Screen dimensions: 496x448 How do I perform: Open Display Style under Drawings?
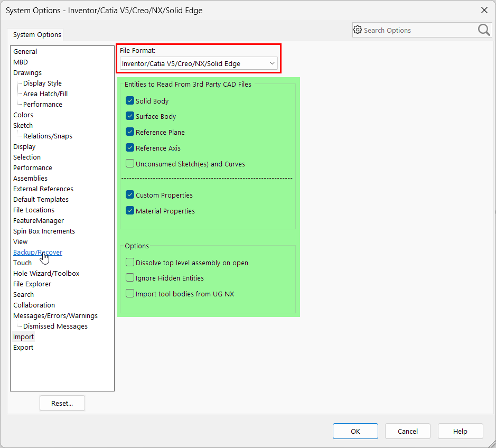click(x=42, y=83)
